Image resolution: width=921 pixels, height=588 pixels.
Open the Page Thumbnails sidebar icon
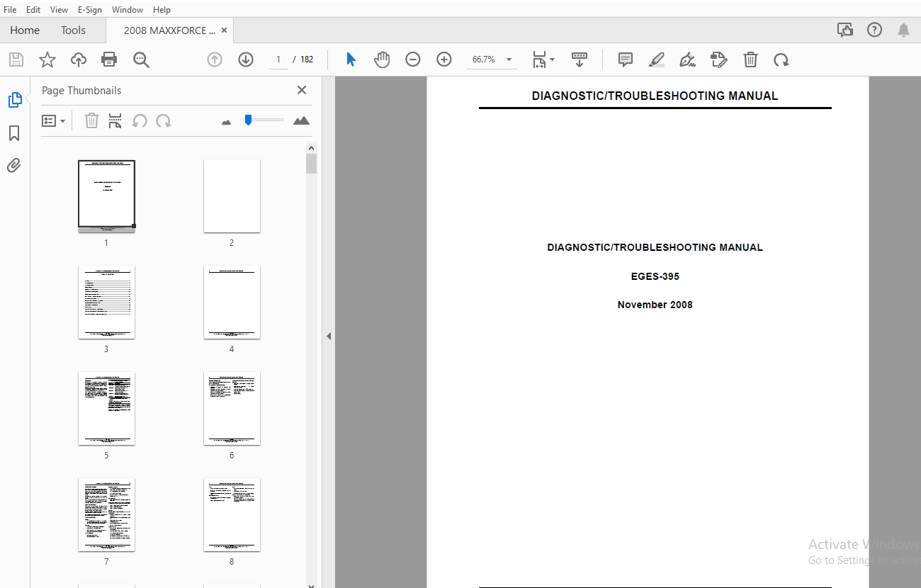click(15, 100)
